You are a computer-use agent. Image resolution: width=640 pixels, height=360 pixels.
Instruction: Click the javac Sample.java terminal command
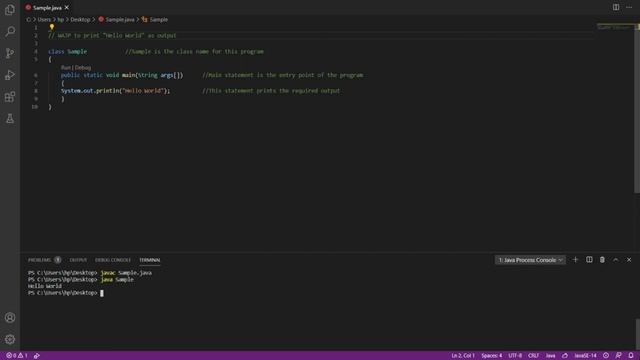pyautogui.click(x=126, y=273)
